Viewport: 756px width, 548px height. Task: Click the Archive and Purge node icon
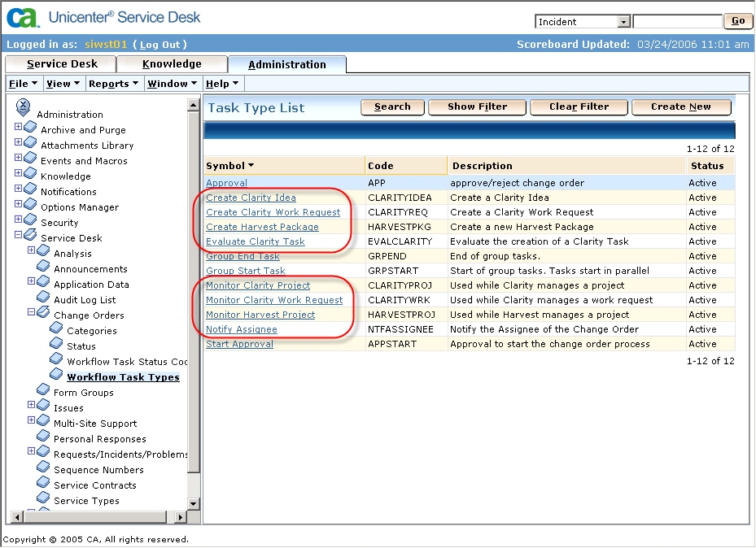(x=30, y=128)
